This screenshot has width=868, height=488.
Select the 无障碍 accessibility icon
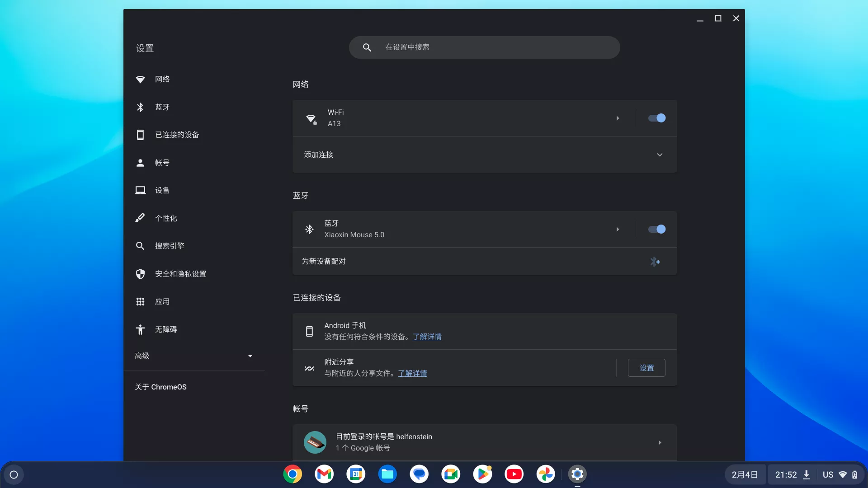140,329
